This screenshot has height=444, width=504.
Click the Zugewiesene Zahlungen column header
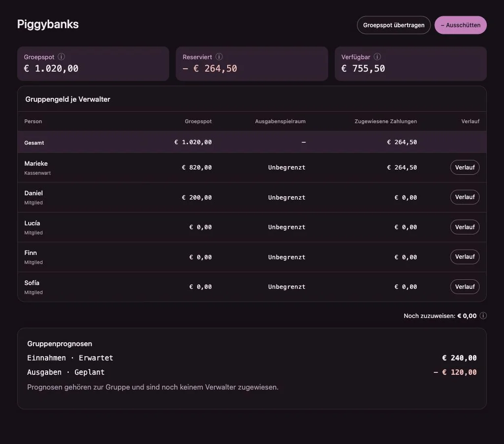coord(386,121)
